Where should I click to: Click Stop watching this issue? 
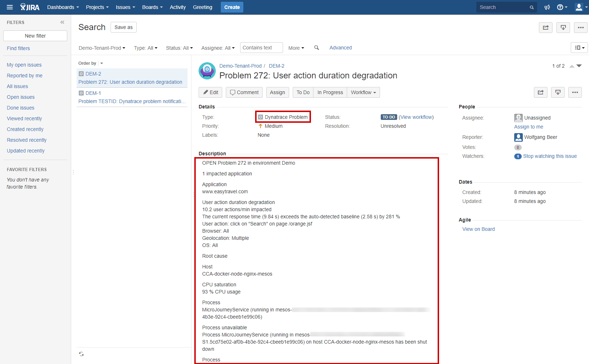pyautogui.click(x=550, y=156)
